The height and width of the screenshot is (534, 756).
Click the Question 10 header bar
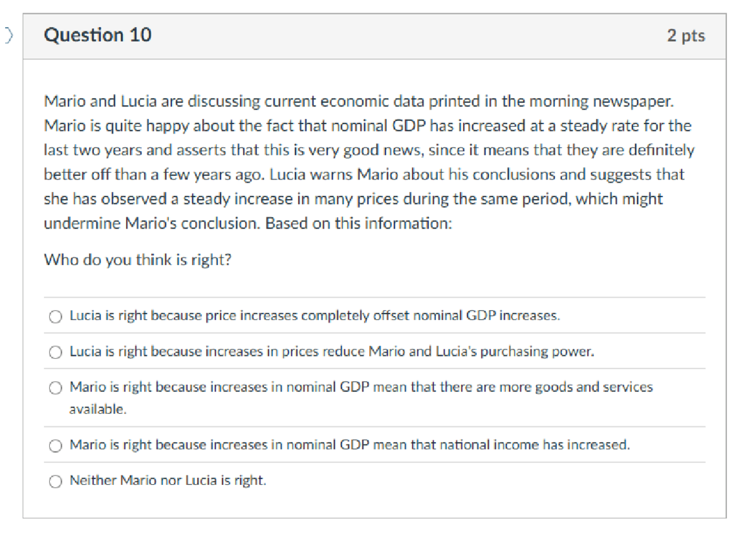pyautogui.click(x=378, y=35)
